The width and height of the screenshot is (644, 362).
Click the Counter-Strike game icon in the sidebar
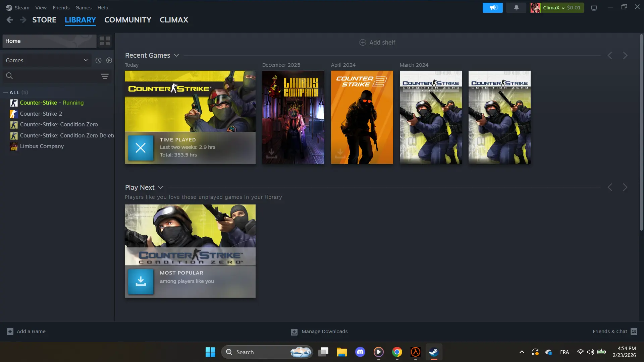[x=14, y=103]
